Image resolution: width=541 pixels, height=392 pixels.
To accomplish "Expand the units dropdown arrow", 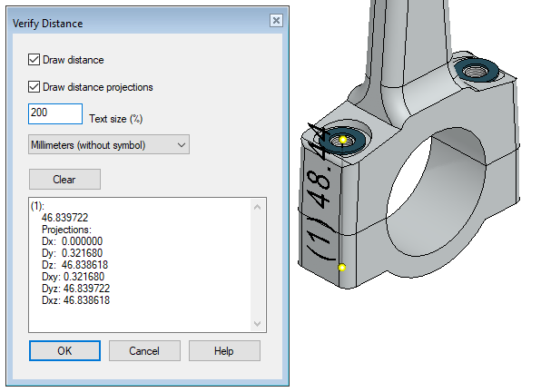I will 182,145.
